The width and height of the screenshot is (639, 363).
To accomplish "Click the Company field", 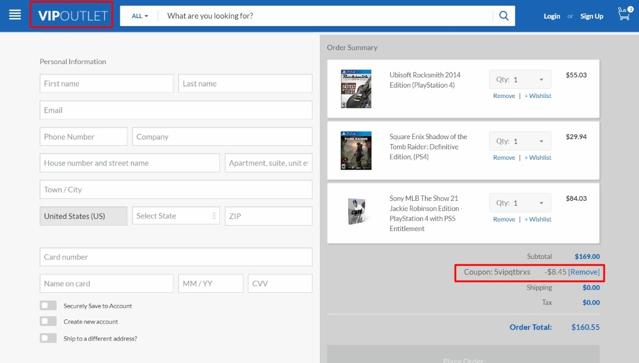I will click(x=222, y=136).
